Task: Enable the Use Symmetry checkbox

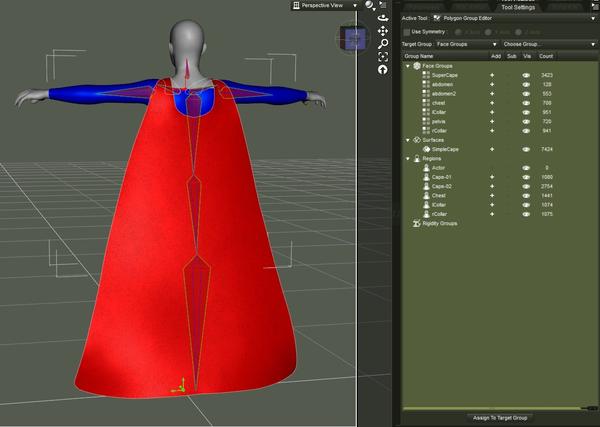Action: coord(407,32)
